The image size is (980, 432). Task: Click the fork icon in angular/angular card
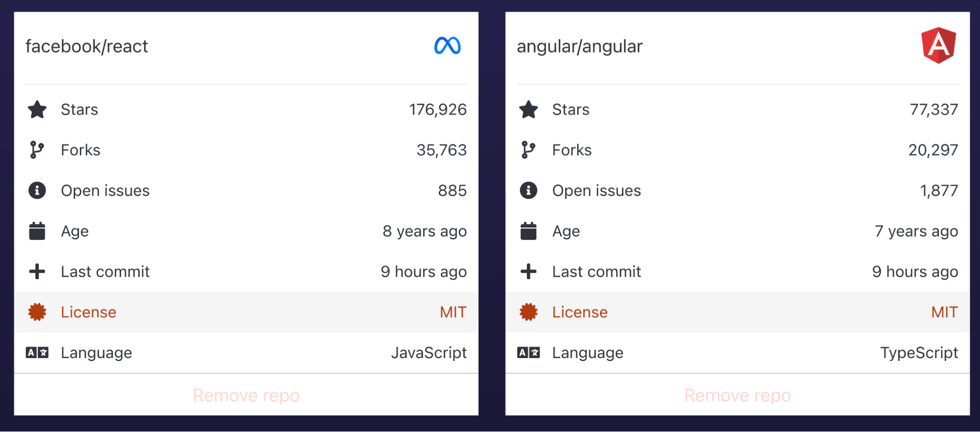tap(528, 150)
